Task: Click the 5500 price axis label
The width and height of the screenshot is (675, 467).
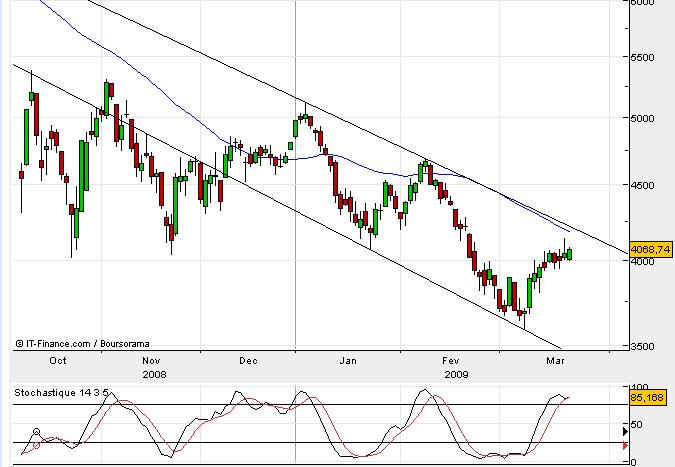Action: pyautogui.click(x=642, y=57)
